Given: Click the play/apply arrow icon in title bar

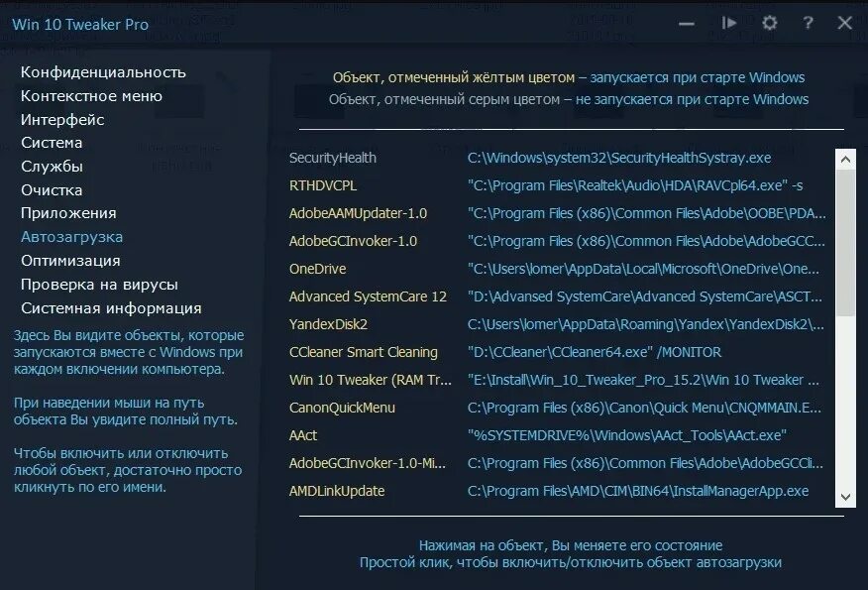Looking at the screenshot, I should coord(728,23).
